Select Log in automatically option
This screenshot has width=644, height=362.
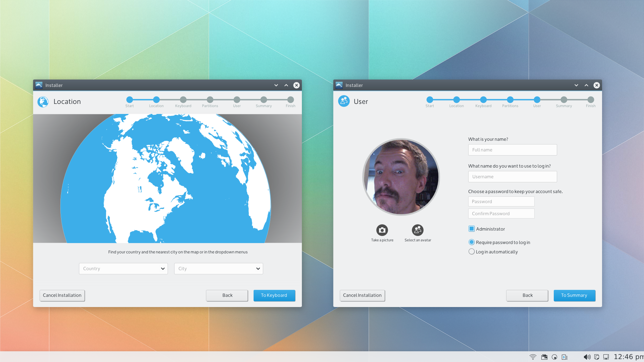coord(472,252)
